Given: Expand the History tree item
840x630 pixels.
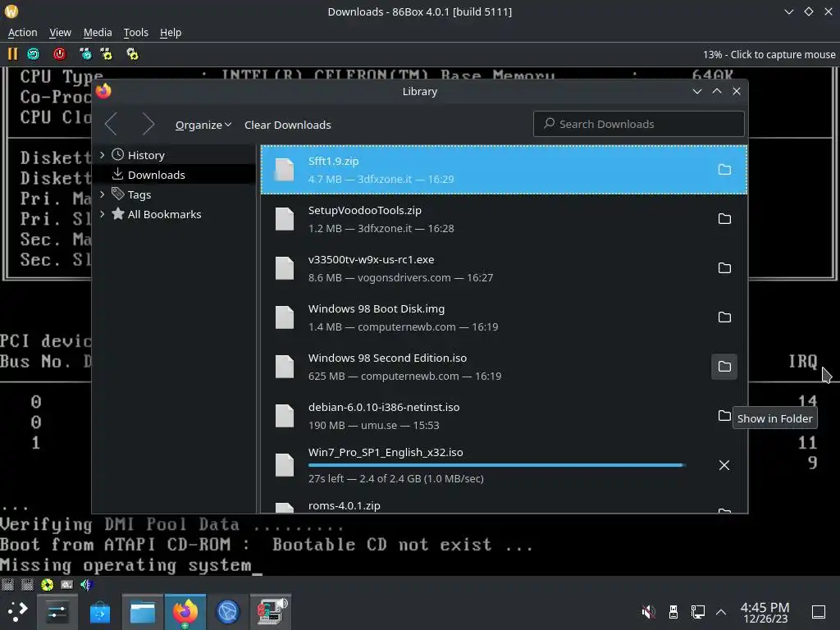Looking at the screenshot, I should (x=103, y=155).
